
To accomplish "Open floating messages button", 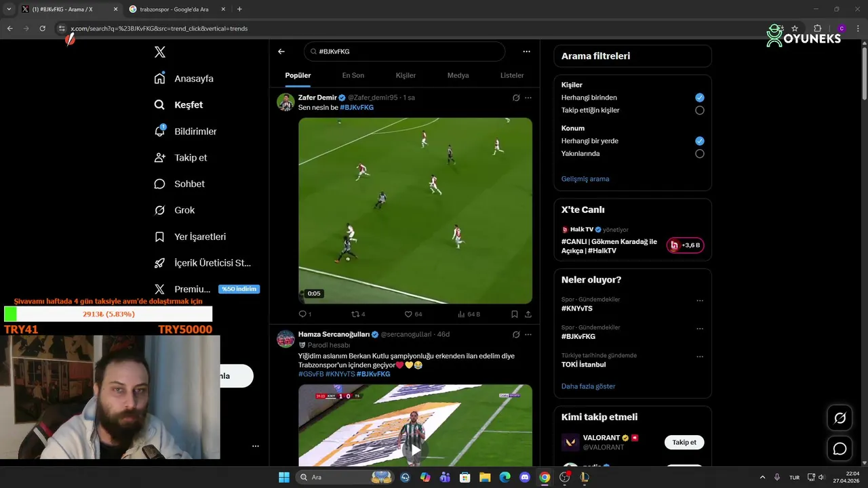I will 840,449.
